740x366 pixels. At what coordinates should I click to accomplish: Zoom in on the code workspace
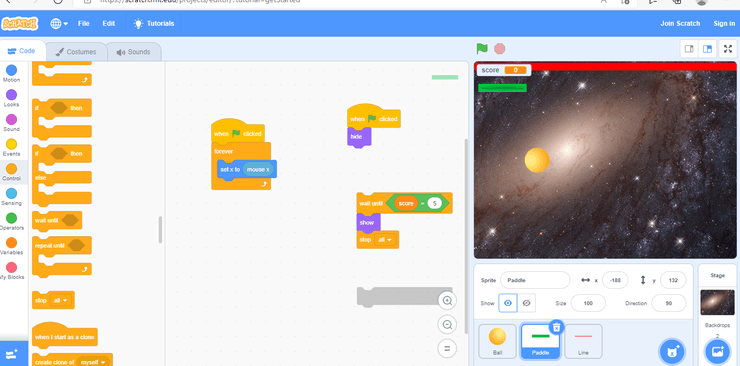click(x=447, y=300)
